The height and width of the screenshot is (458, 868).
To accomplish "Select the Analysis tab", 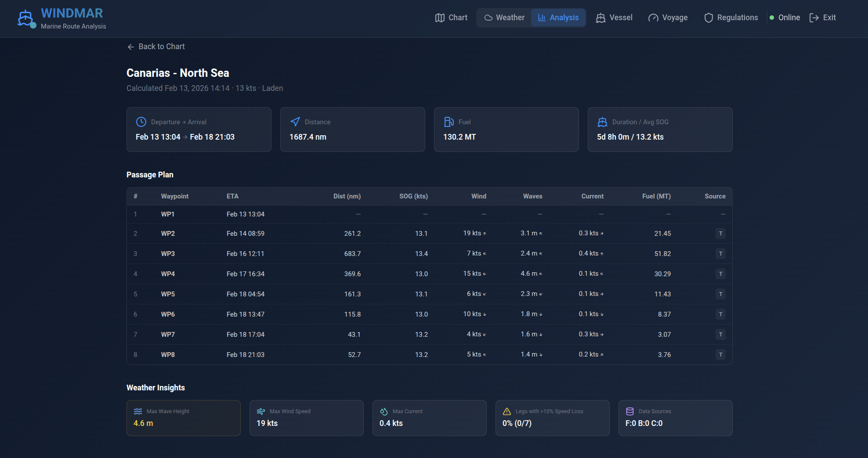I will click(558, 18).
